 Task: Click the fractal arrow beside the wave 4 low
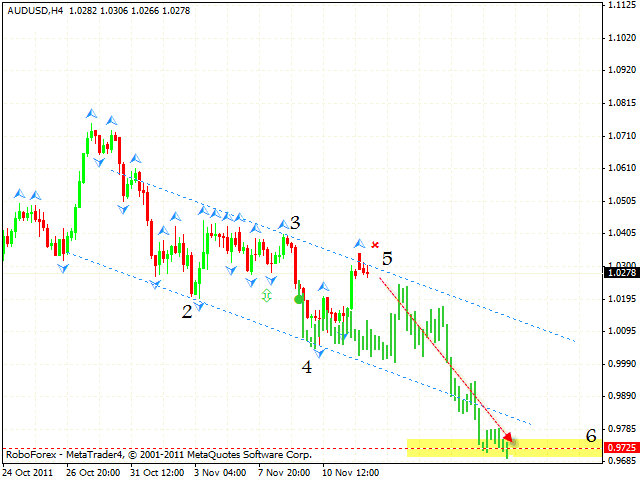(320, 352)
